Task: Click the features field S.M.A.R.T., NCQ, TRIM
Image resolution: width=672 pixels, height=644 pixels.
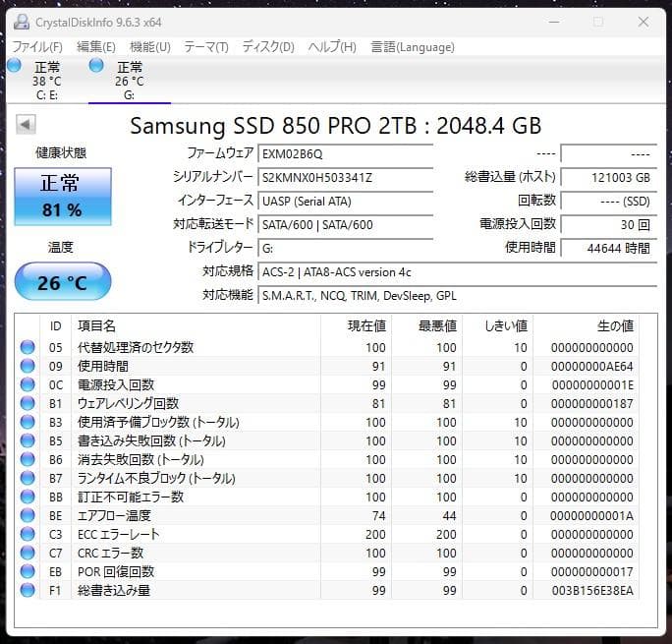Action: [x=457, y=296]
